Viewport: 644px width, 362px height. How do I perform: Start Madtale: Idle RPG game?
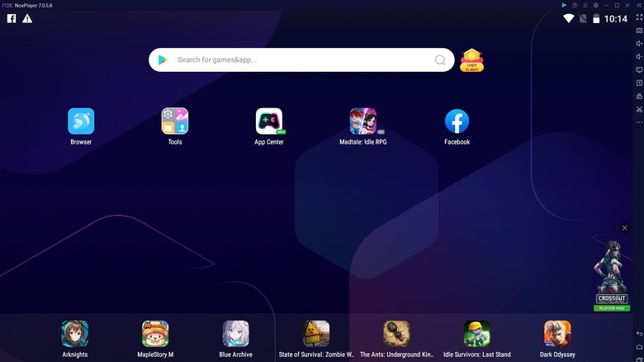(362, 121)
